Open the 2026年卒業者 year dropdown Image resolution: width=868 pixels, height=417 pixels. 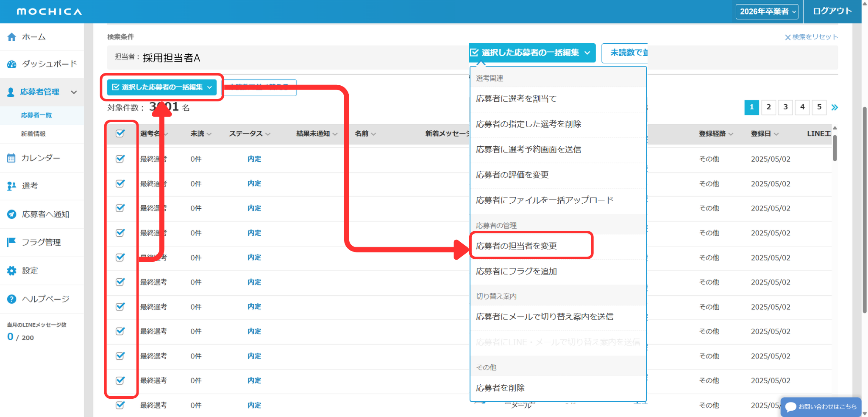pyautogui.click(x=767, y=11)
